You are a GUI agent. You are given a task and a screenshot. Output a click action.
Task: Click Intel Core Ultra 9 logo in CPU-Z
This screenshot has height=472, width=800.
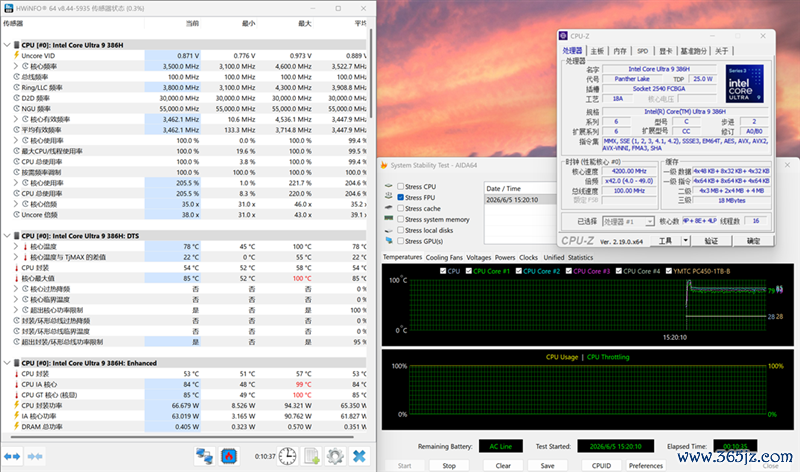coord(744,84)
